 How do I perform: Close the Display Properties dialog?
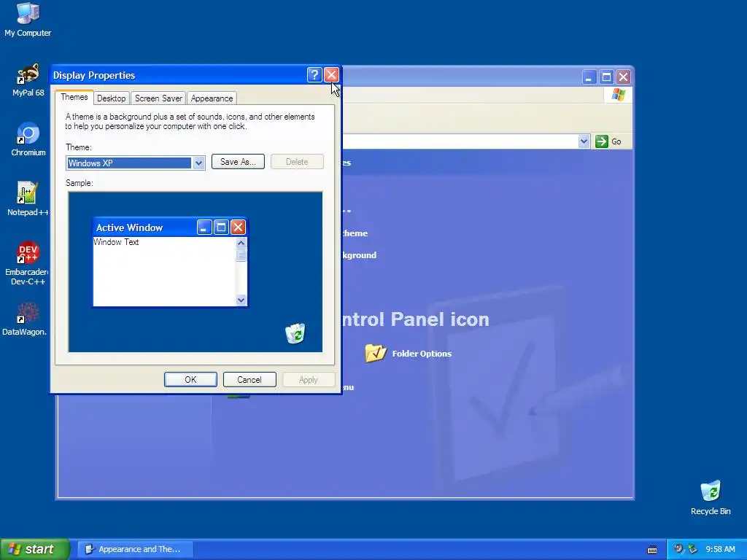331,75
